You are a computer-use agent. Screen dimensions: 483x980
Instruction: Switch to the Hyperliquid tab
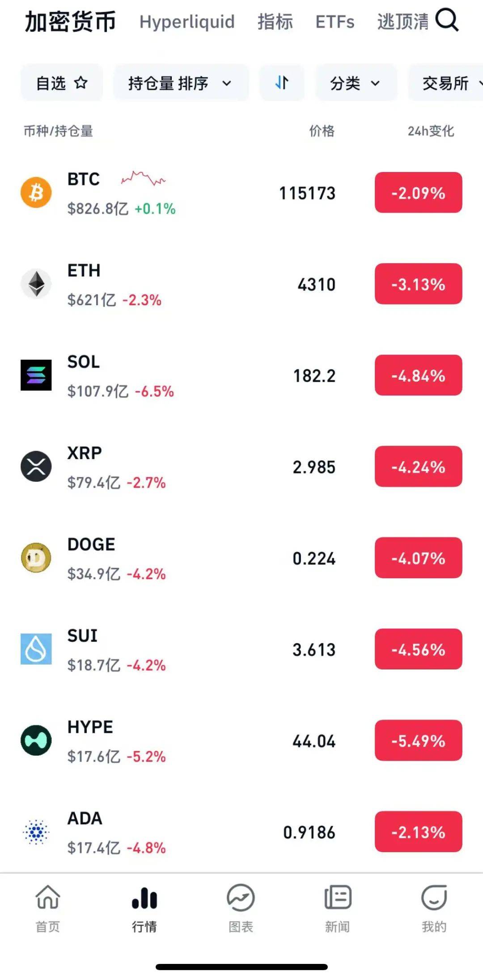[187, 21]
